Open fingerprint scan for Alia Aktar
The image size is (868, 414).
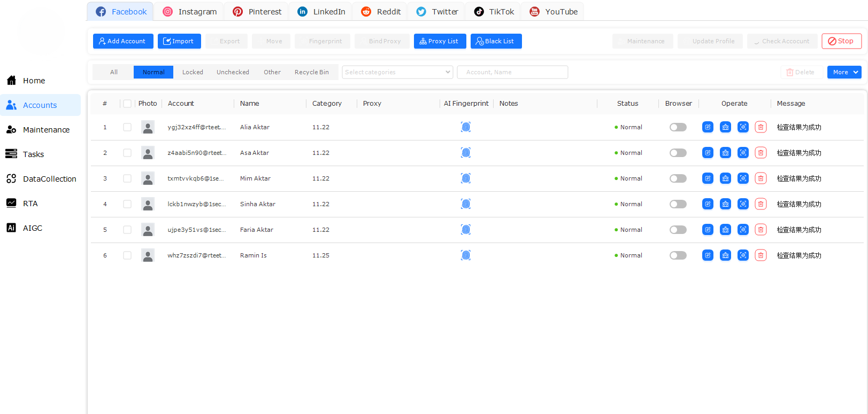pyautogui.click(x=743, y=127)
